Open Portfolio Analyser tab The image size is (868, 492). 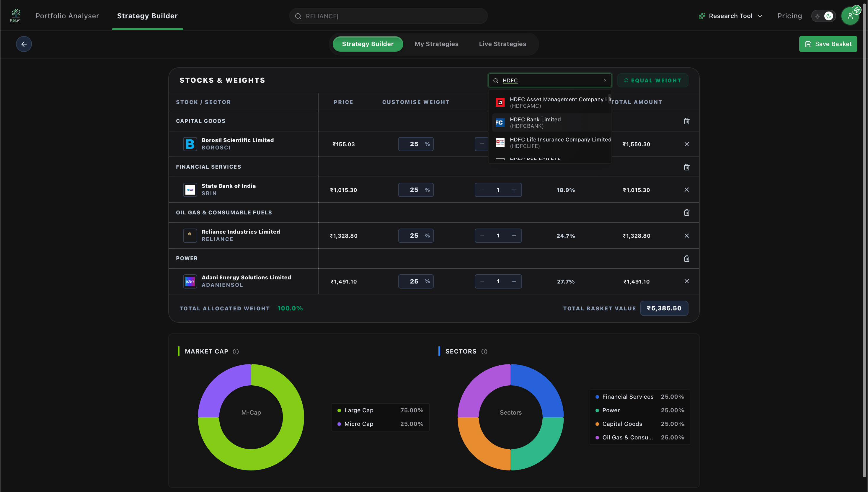click(x=67, y=16)
